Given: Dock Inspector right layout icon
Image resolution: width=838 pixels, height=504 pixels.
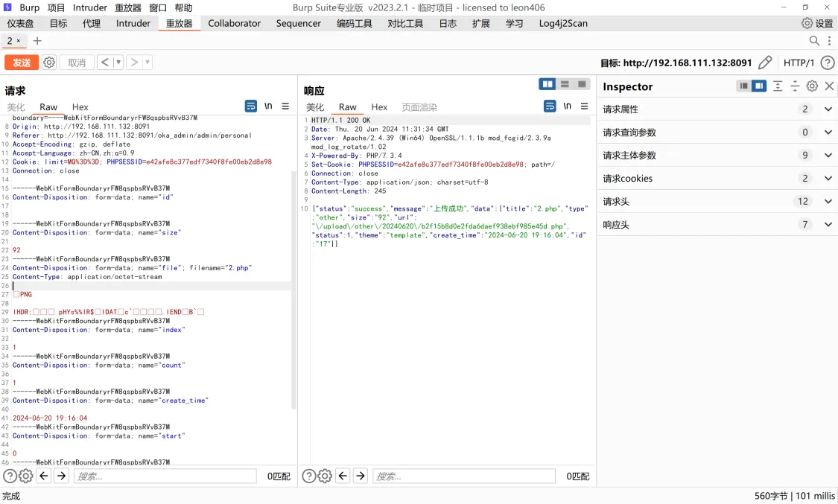Looking at the screenshot, I should tap(759, 86).
